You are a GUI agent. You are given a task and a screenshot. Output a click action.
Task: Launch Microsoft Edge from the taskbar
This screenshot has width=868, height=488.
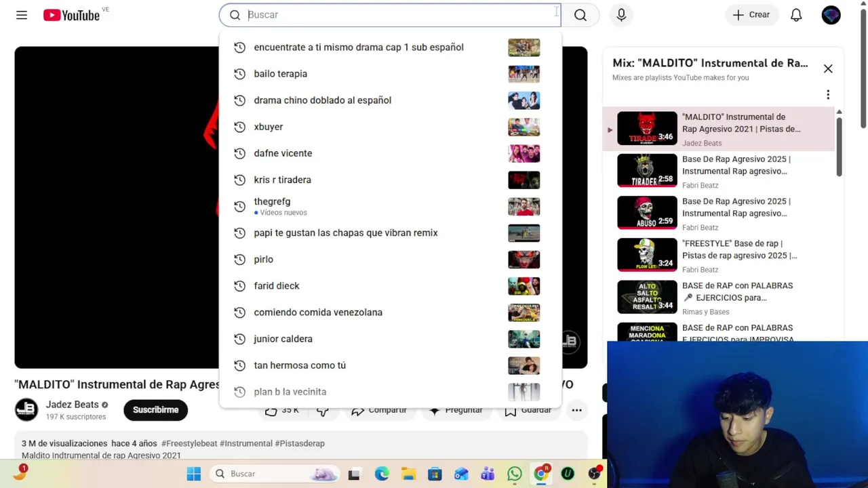click(382, 474)
